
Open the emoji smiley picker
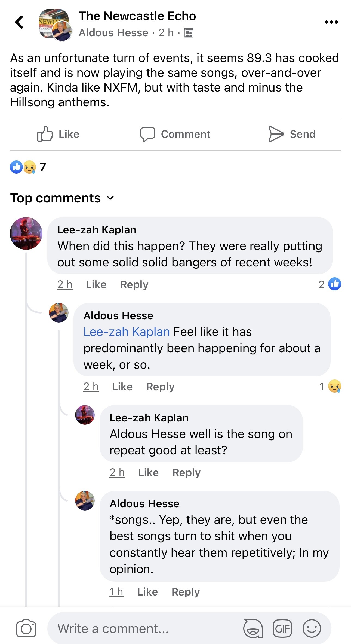click(x=312, y=629)
